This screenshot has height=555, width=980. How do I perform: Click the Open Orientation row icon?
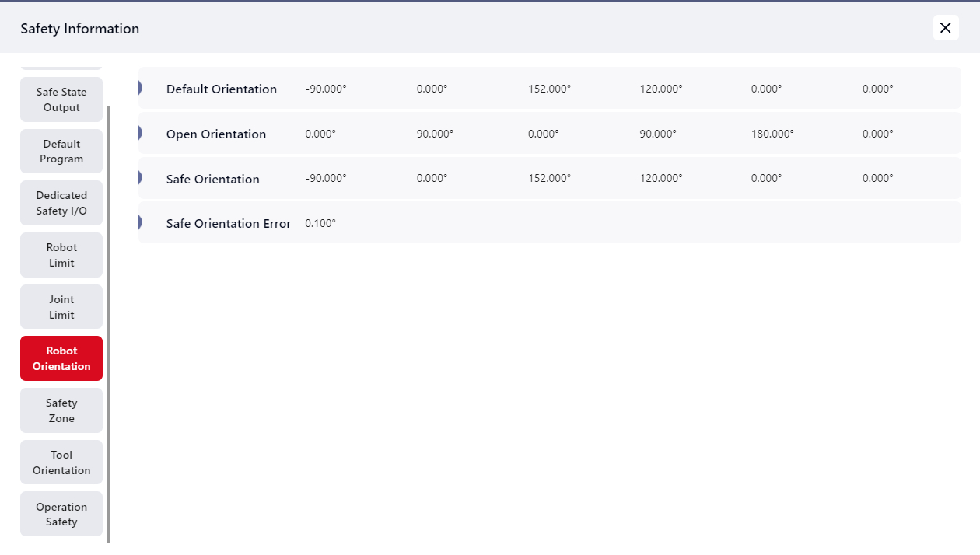tap(141, 134)
